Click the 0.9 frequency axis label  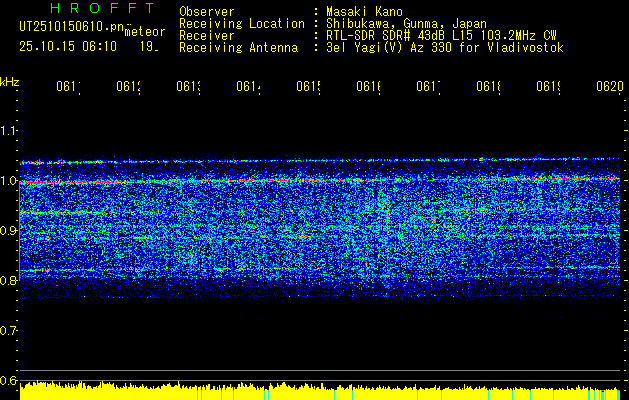[x=8, y=231]
